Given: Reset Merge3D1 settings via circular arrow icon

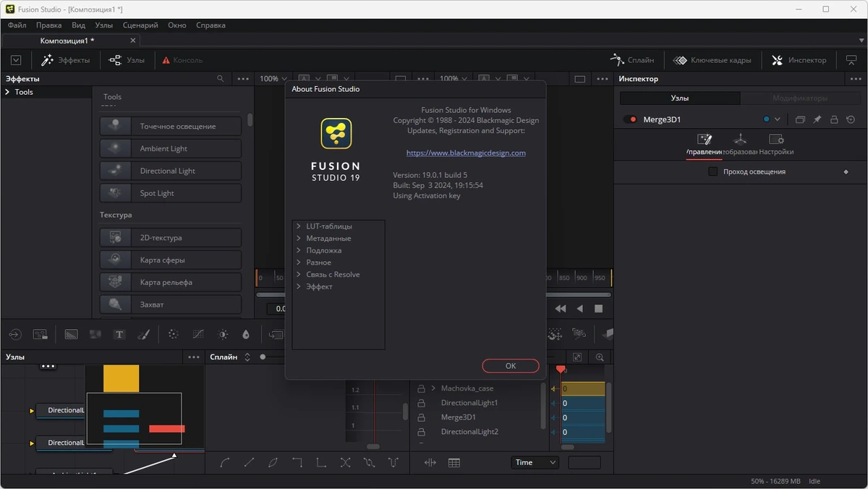Looking at the screenshot, I should click(x=851, y=119).
